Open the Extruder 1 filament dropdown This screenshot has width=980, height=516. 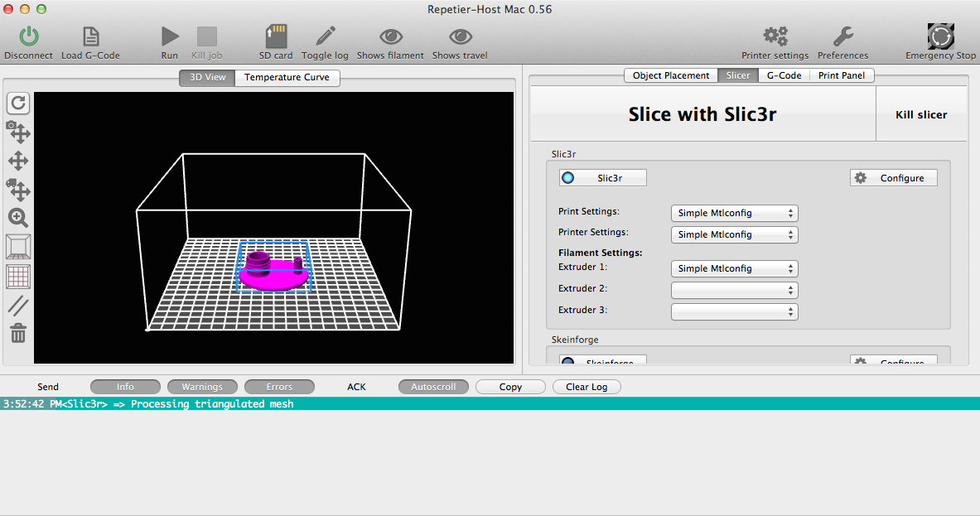(x=734, y=268)
